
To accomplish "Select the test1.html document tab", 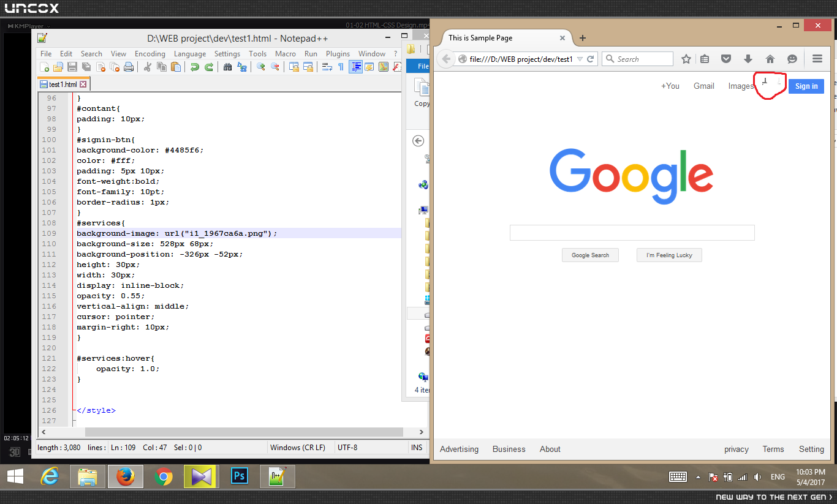I will [64, 85].
